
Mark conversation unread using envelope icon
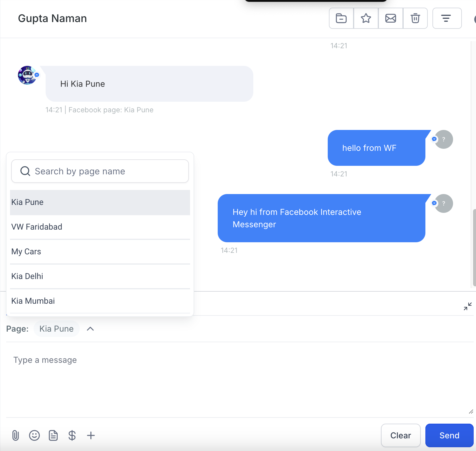pyautogui.click(x=390, y=18)
